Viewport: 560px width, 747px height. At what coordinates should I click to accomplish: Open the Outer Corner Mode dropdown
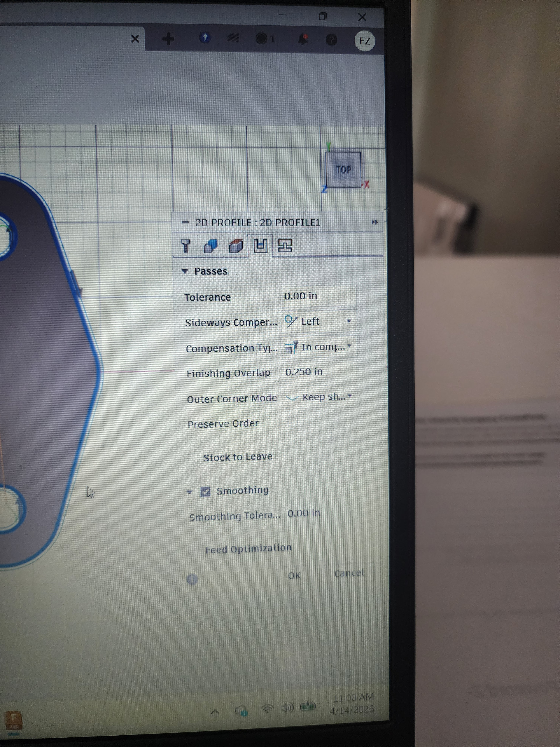click(x=319, y=397)
